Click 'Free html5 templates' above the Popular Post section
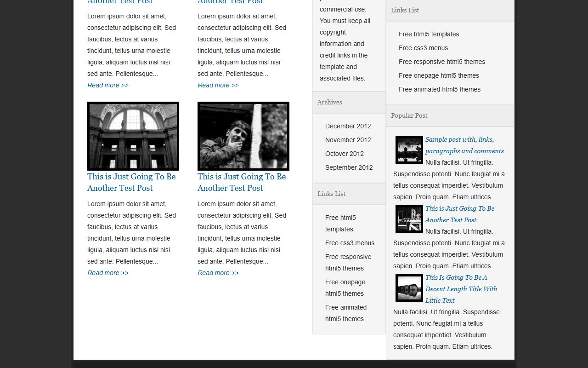This screenshot has height=368, width=588. pos(429,34)
